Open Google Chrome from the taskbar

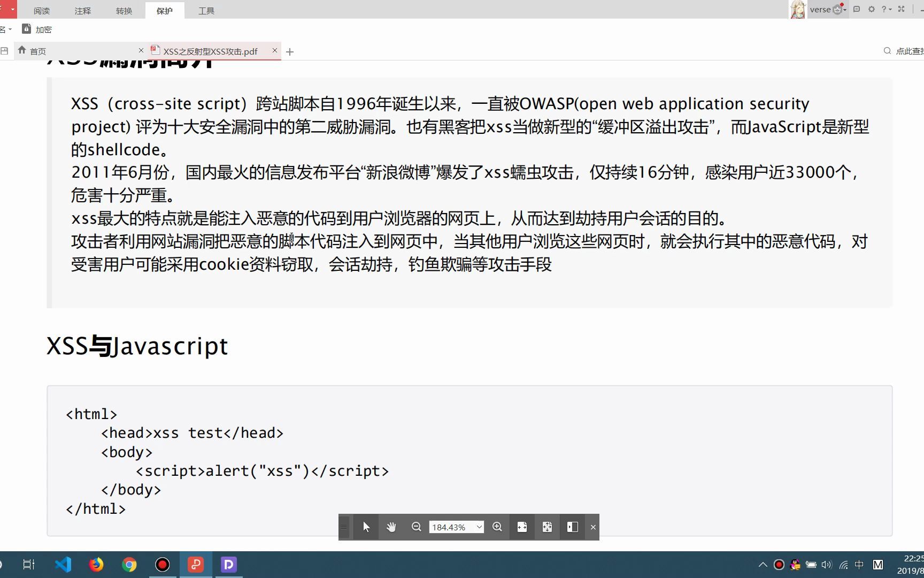129,565
